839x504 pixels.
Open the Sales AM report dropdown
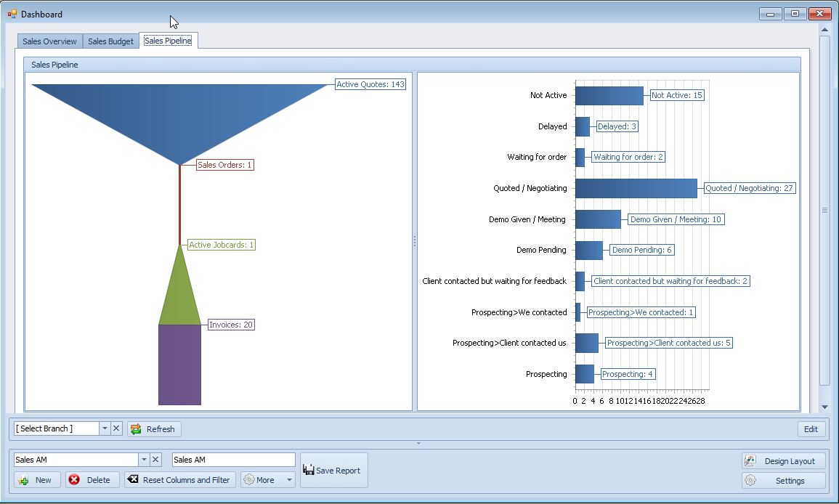click(144, 459)
